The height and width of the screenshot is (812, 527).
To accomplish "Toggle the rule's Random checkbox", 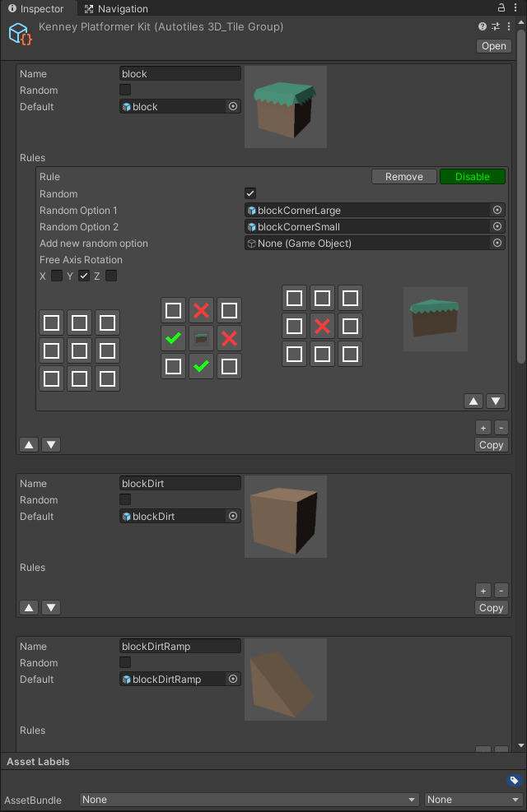I will click(x=250, y=193).
